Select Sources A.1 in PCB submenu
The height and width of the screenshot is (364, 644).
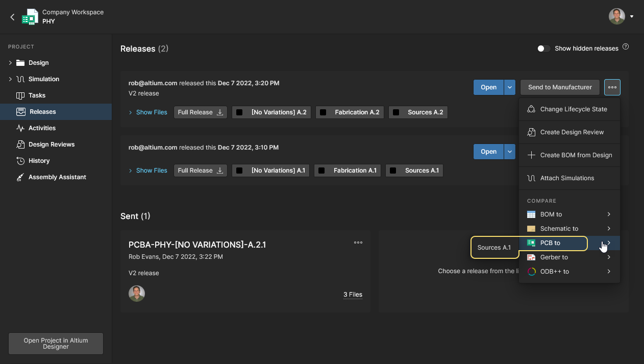coord(494,248)
